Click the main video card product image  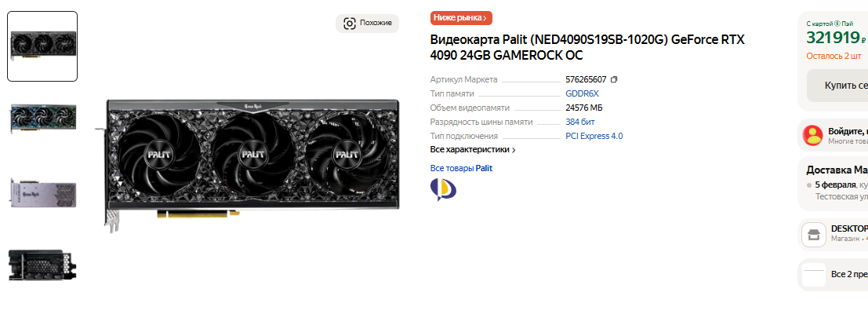pos(252,165)
